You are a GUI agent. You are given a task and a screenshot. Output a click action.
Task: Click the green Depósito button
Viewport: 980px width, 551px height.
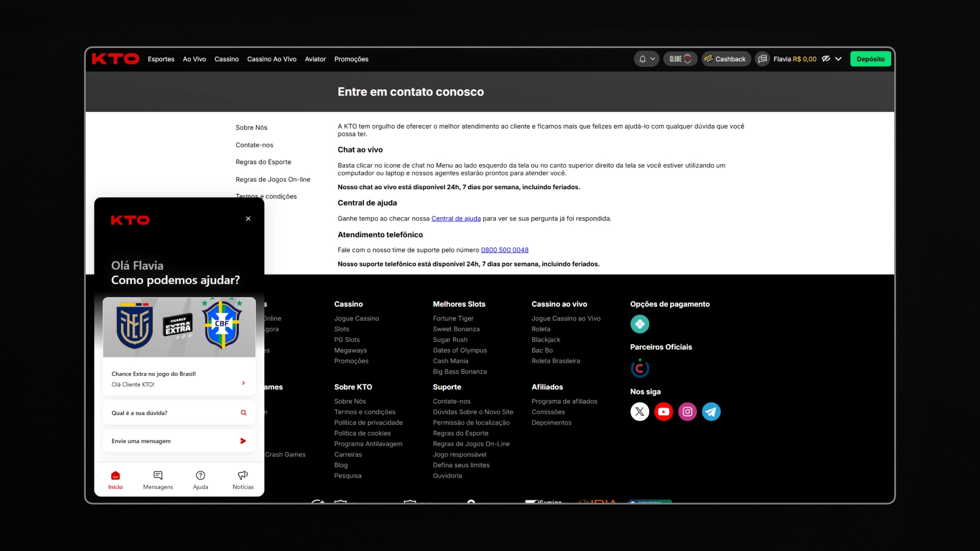pos(870,59)
